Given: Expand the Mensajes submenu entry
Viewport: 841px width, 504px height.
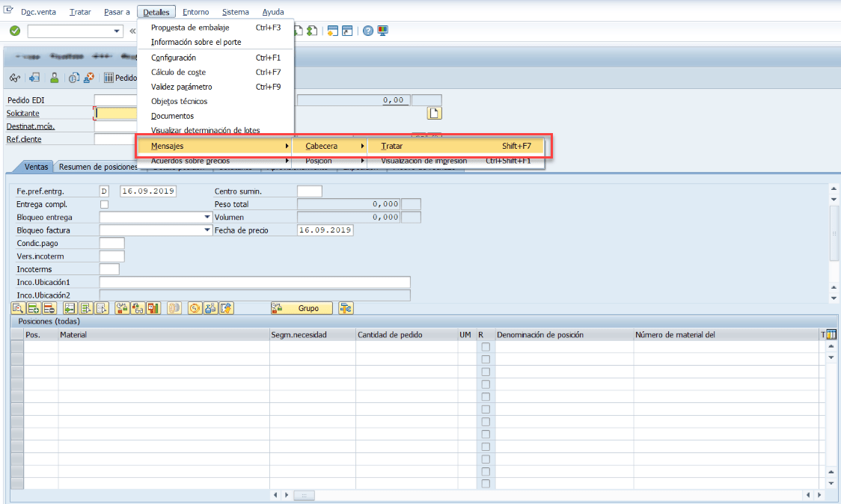Looking at the screenshot, I should (215, 146).
